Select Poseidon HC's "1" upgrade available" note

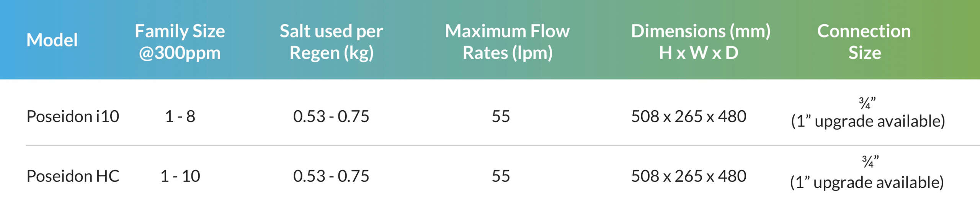[x=867, y=183]
